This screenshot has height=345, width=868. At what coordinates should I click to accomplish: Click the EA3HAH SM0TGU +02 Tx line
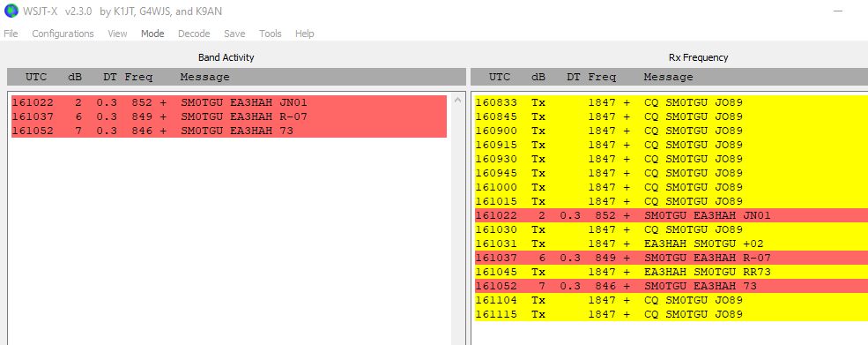(x=671, y=244)
